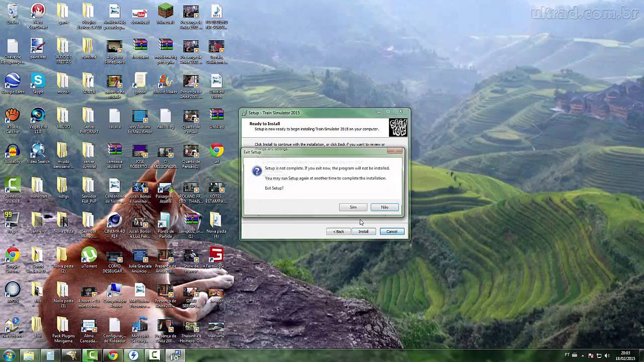Select the 'TO DIGLHO NA SORAL' MP3 file

(x=216, y=16)
